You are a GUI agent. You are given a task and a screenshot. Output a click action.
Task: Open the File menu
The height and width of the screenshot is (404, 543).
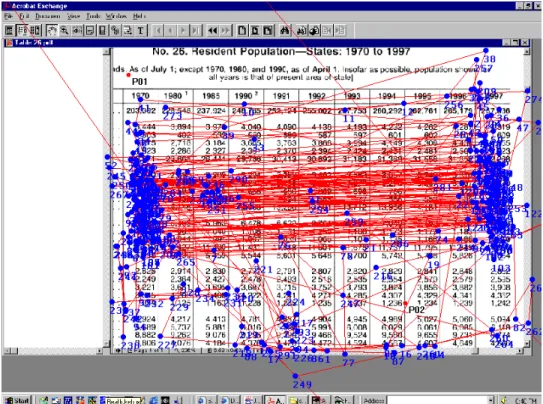point(9,16)
